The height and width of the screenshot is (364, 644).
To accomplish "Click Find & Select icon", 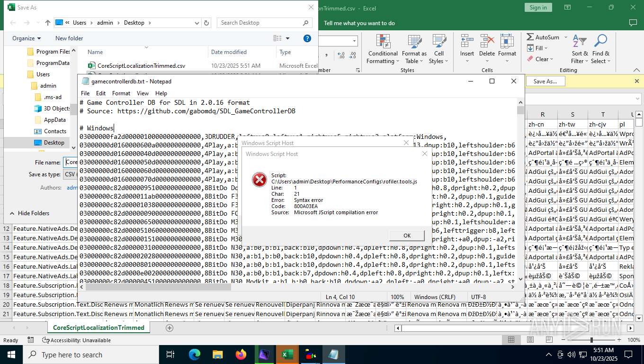I will [x=601, y=49].
